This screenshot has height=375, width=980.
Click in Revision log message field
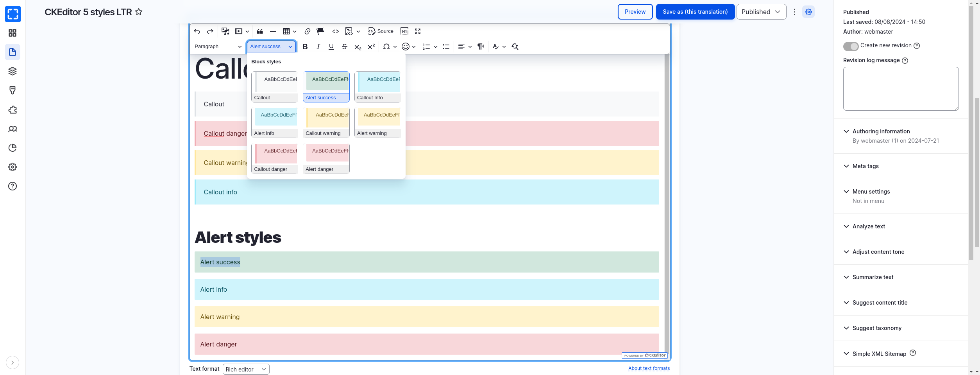tap(900, 89)
